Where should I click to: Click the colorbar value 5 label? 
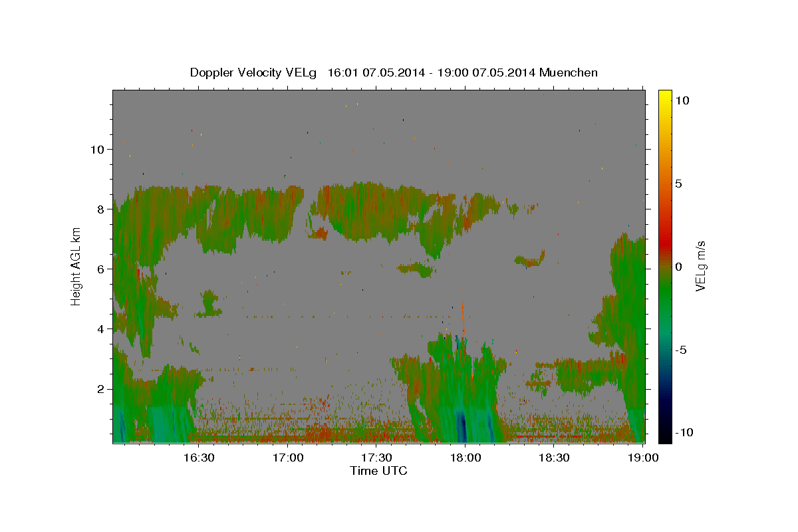(679, 184)
